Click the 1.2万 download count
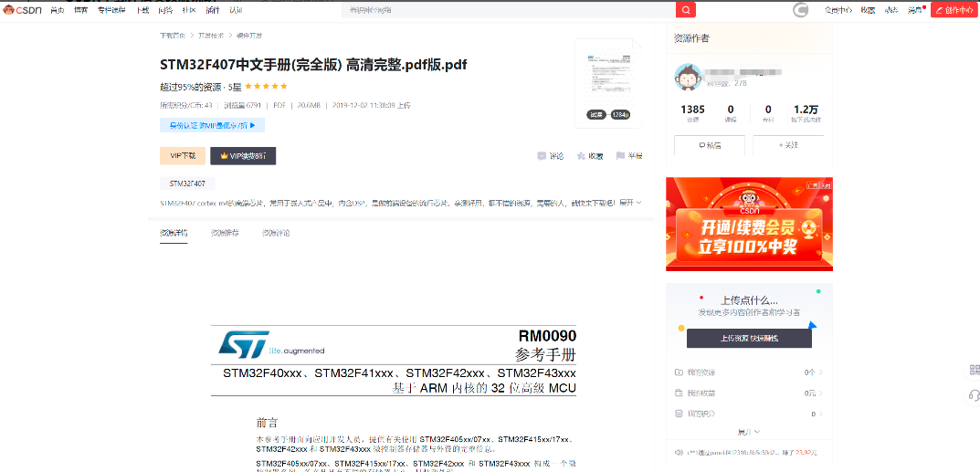Viewport: 980px width, 472px height. [x=806, y=110]
